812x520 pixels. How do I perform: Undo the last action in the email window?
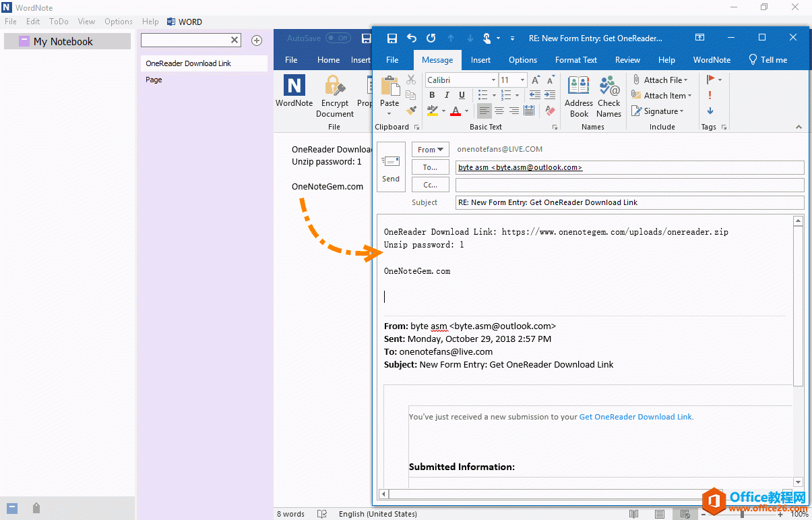pos(412,38)
